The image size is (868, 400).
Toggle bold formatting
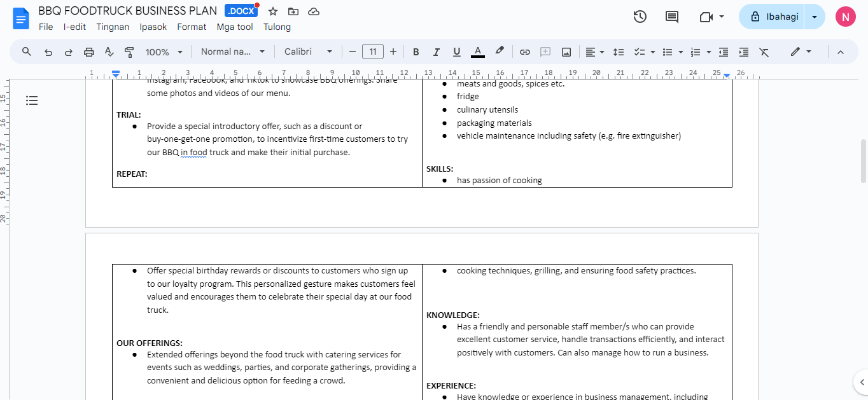416,52
